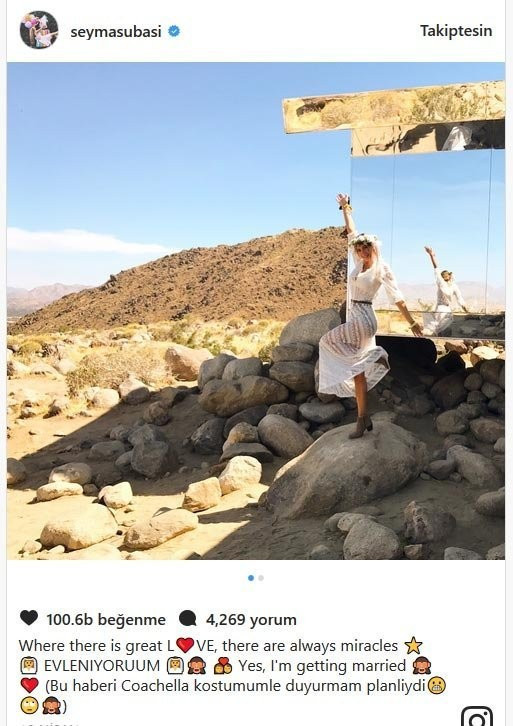Screen dimensions: 513x726
Task: Open the 4,269 yorum comments link
Action: point(251,620)
